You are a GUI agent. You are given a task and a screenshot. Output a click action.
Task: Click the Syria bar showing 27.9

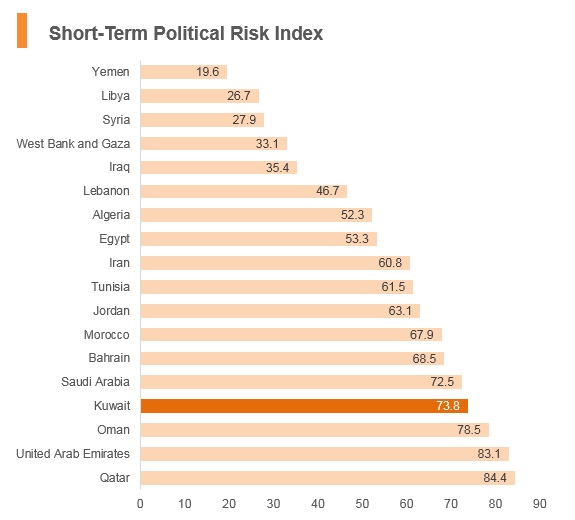(x=202, y=120)
